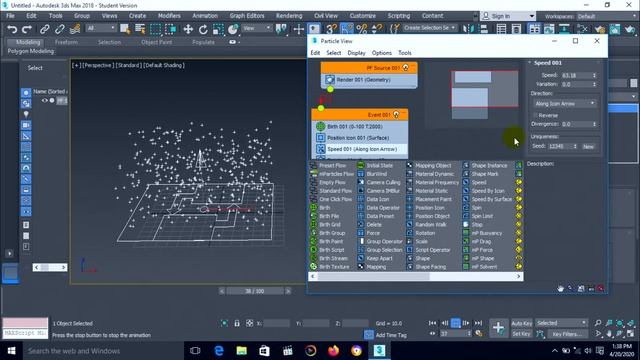Screen dimensions: 640x360
Task: Toggle Window/Crossing selection mode
Action: tap(171, 29)
